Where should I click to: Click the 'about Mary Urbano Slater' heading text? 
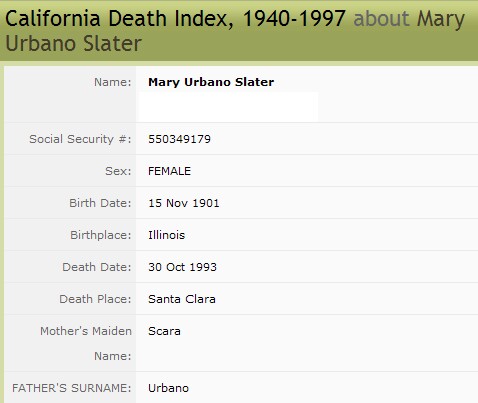(235, 31)
